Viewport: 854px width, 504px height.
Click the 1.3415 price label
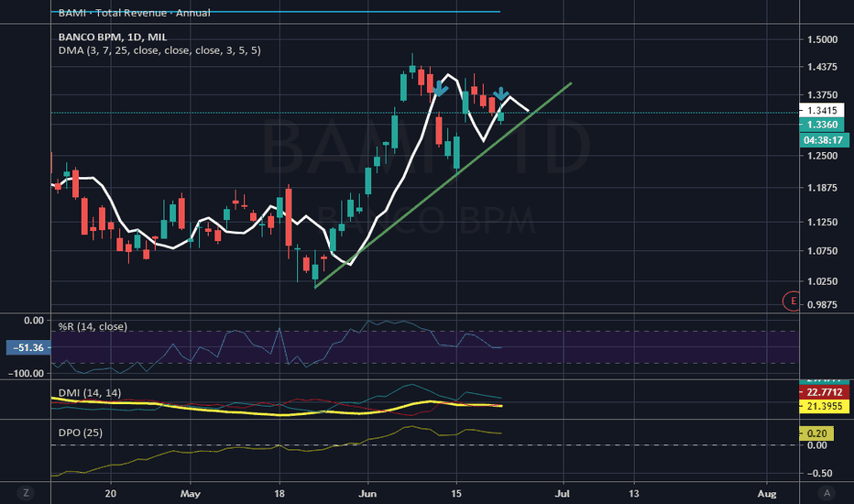pyautogui.click(x=822, y=111)
